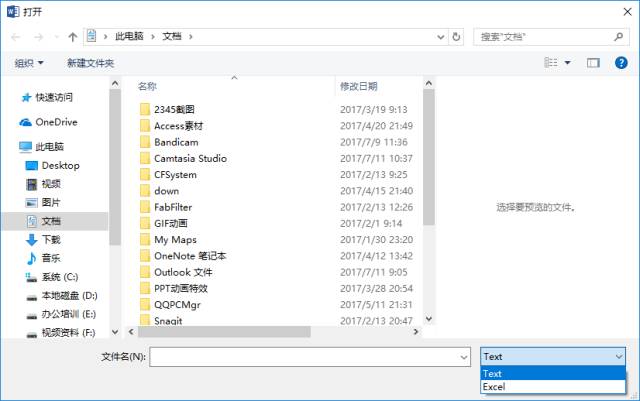
Task: Select the Outlook 文件 folder icon
Action: (145, 272)
